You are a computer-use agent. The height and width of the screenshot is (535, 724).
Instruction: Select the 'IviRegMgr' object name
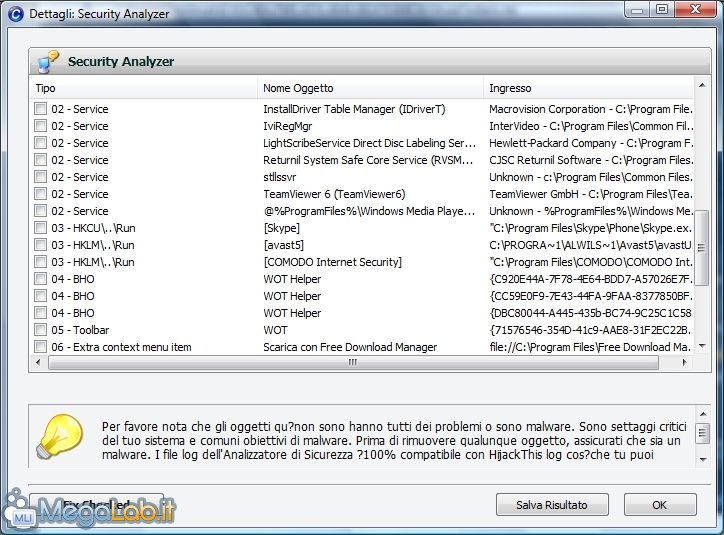click(x=288, y=126)
